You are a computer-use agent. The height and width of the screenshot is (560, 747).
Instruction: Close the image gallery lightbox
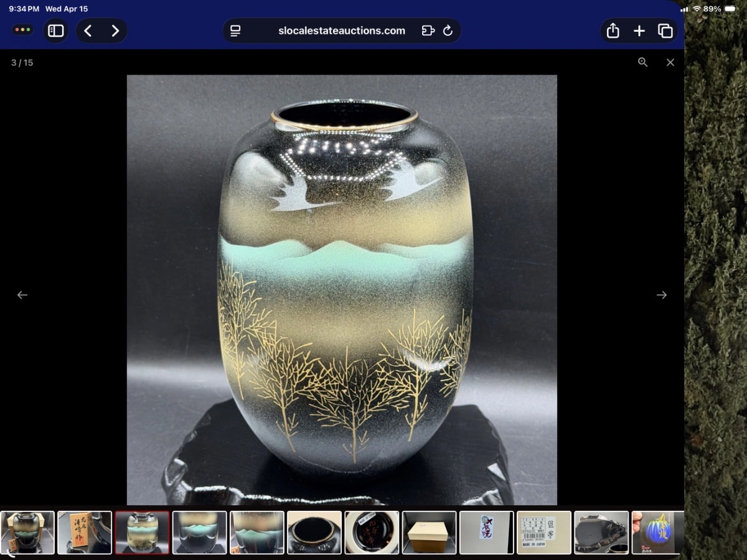(x=670, y=62)
